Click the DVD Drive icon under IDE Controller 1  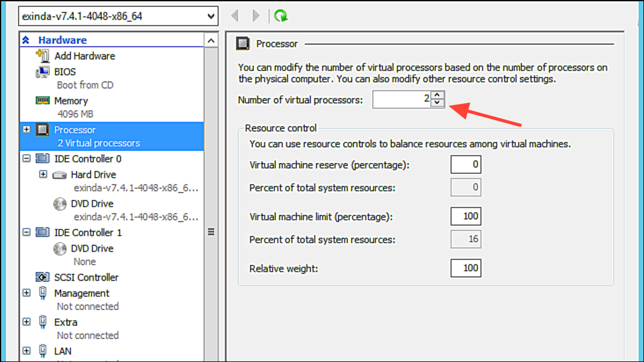click(60, 249)
